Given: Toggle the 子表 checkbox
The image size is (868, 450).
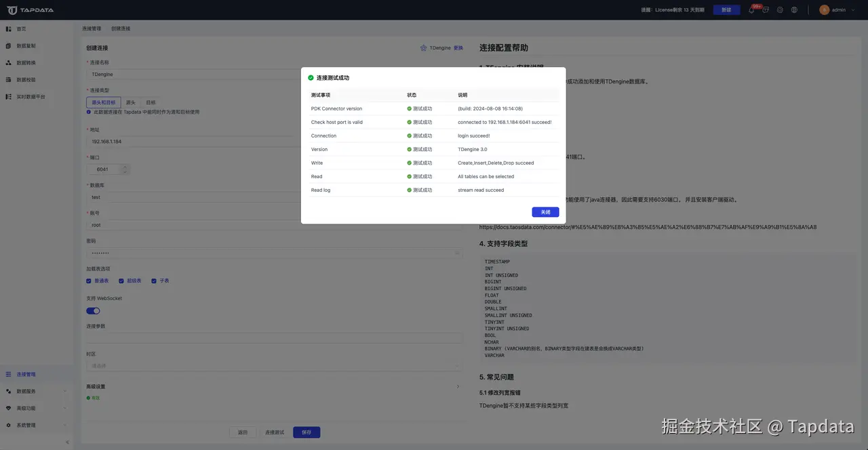Looking at the screenshot, I should tap(154, 281).
